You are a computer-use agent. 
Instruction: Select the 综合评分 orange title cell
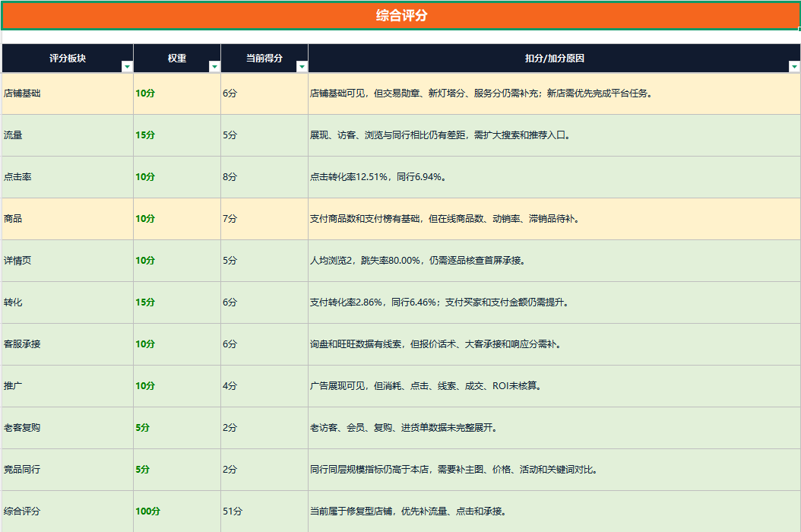click(x=401, y=16)
